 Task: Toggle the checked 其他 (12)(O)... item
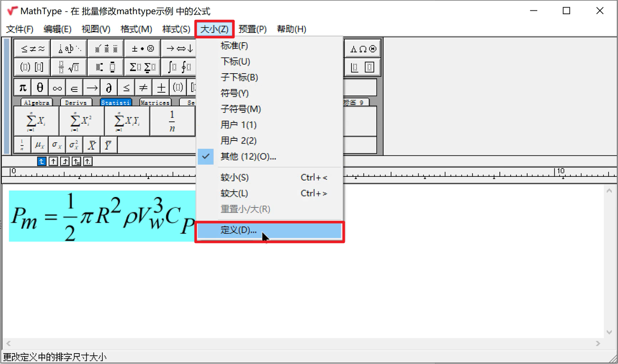[x=270, y=157]
